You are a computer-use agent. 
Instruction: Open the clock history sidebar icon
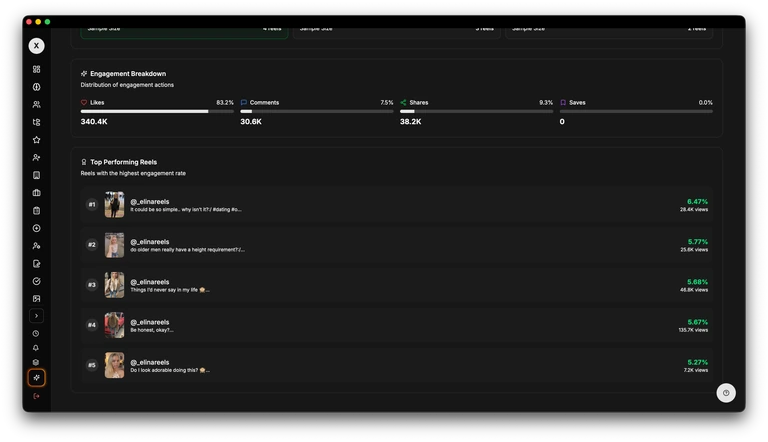[x=36, y=333]
